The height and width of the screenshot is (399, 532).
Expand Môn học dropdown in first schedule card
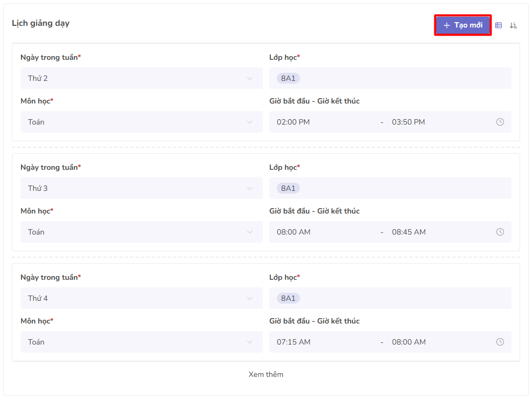pyautogui.click(x=141, y=122)
